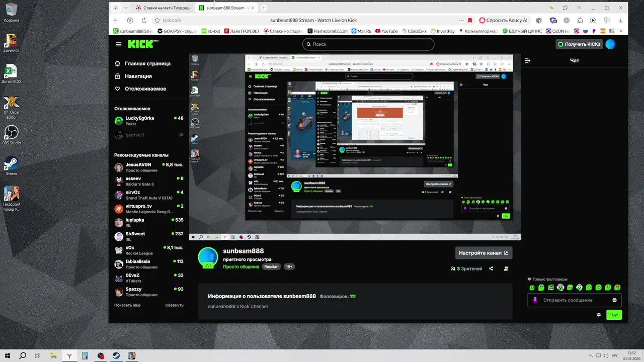This screenshot has height=362, width=644.
Task: Open the Kick hamburger sidebar menu
Action: 119,44
